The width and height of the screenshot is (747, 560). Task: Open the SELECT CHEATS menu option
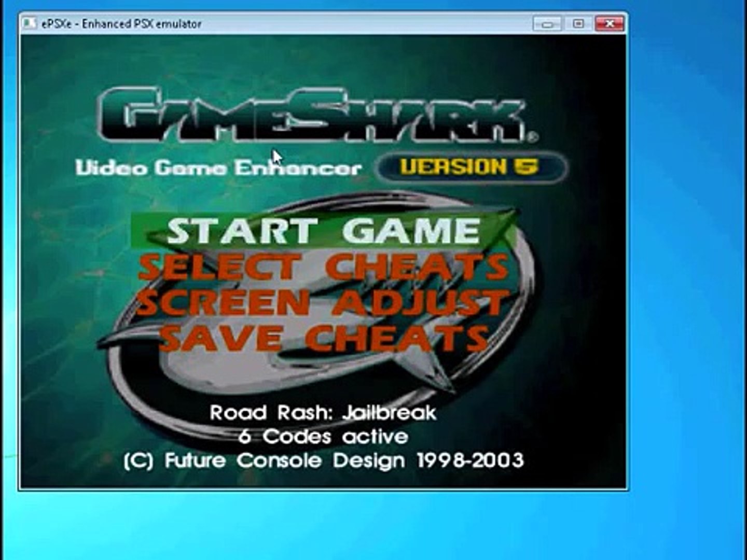(x=323, y=267)
